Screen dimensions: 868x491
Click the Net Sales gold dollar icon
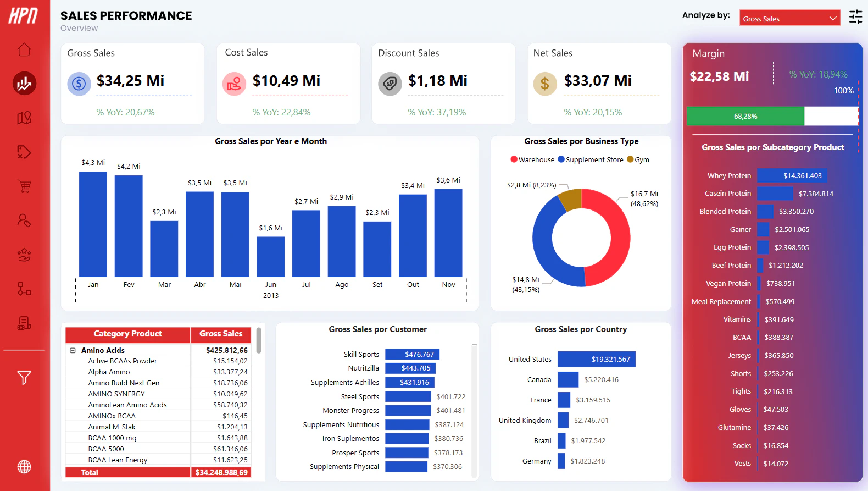coord(545,84)
